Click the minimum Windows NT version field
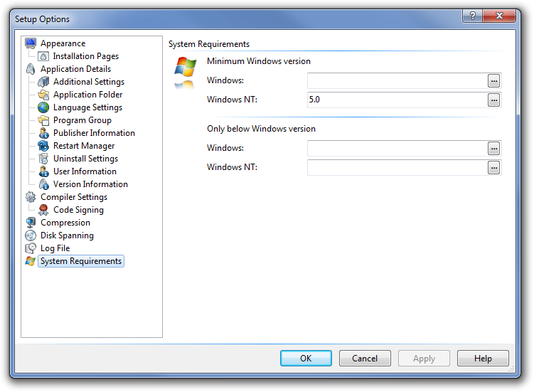534x392 pixels. (x=396, y=100)
